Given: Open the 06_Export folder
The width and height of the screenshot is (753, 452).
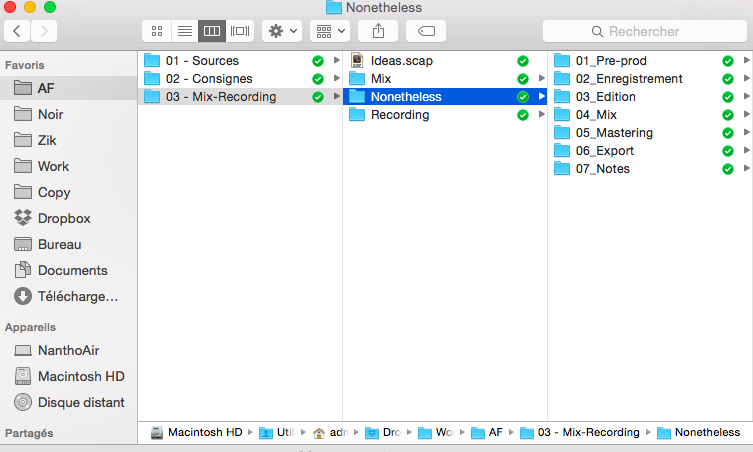Looking at the screenshot, I should (x=650, y=151).
